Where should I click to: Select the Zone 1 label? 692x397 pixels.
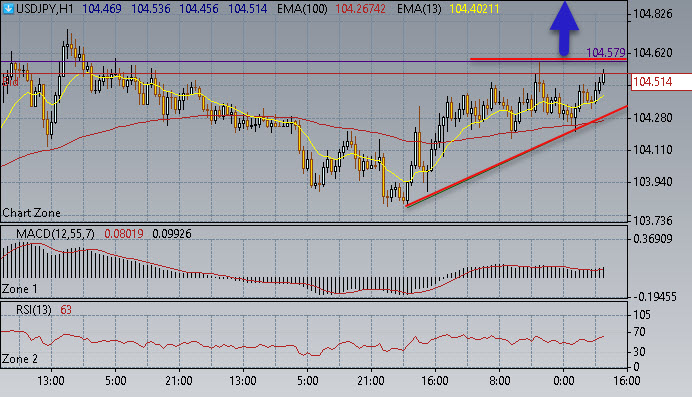click(19, 289)
